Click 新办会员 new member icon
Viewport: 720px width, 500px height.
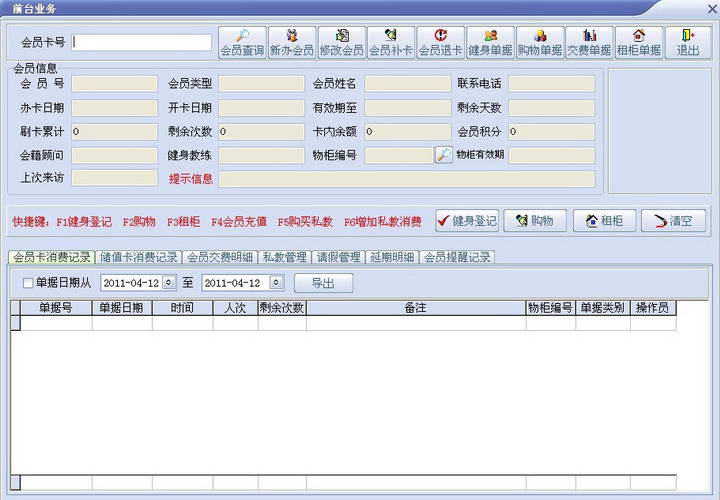point(292,42)
